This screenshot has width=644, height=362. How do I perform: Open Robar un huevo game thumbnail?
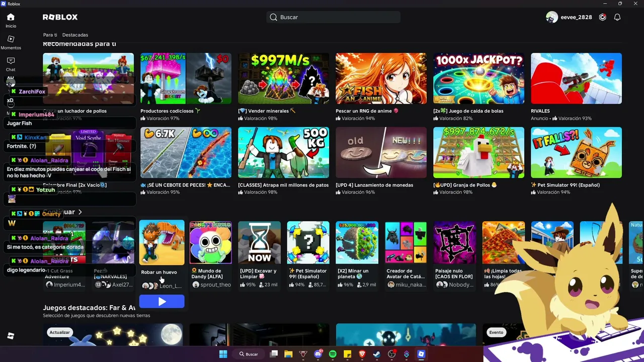click(162, 242)
